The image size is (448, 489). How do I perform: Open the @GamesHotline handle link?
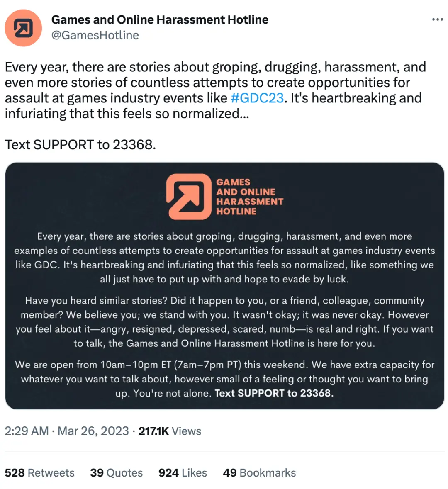[95, 35]
